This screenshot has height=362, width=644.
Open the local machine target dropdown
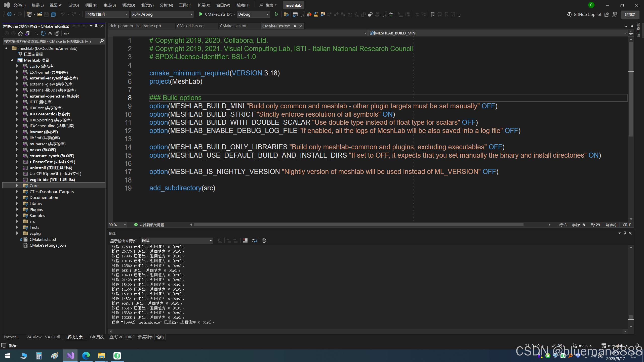click(x=107, y=14)
